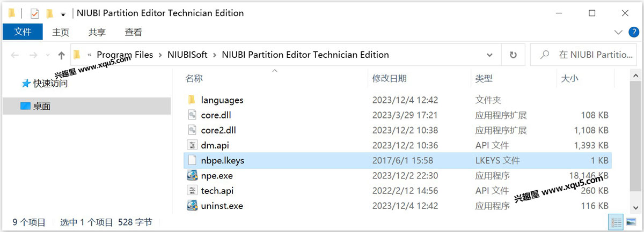This screenshot has width=644, height=232.
Task: Open the Home (主页) tab
Action: [x=61, y=32]
